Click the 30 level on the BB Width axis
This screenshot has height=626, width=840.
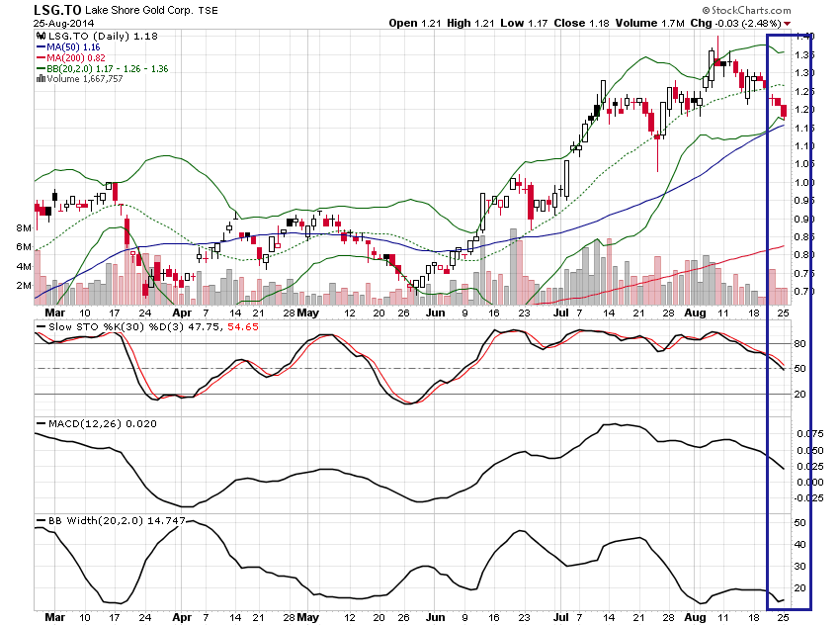[799, 567]
